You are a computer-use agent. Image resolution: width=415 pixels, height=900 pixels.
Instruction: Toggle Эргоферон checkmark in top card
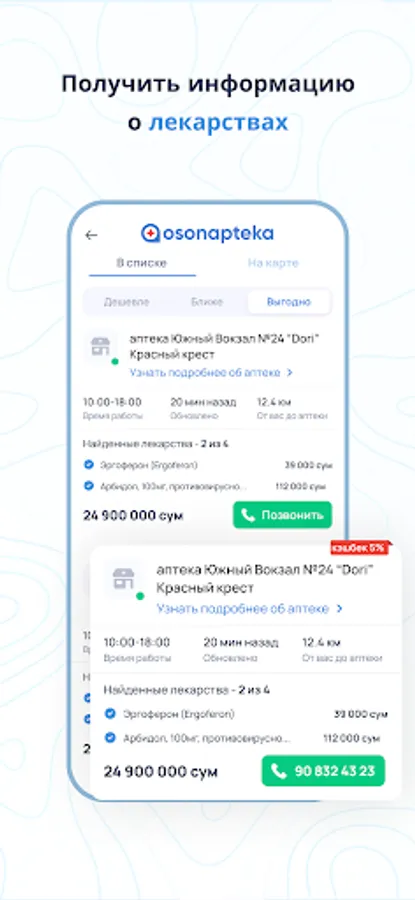pos(88,464)
